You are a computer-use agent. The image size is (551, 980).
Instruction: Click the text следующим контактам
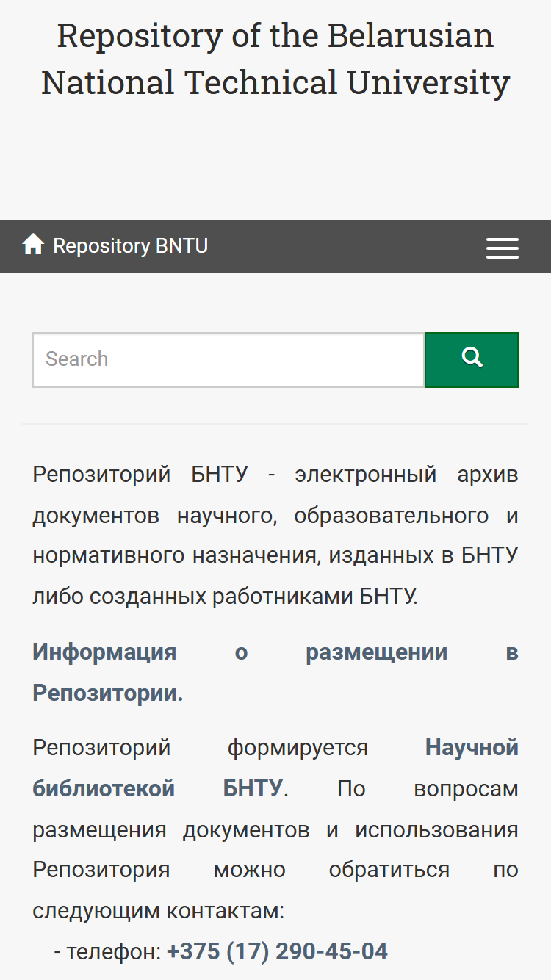pyautogui.click(x=158, y=911)
